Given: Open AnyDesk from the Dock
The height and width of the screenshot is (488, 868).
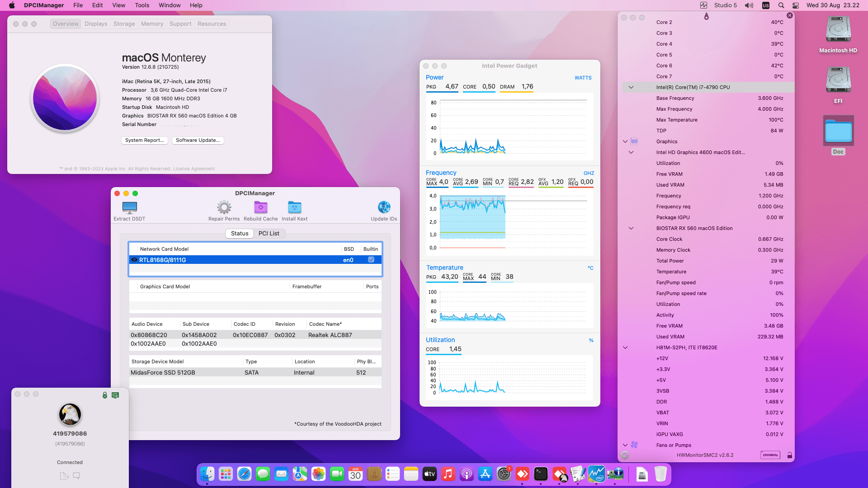Looking at the screenshot, I should pyautogui.click(x=522, y=474).
